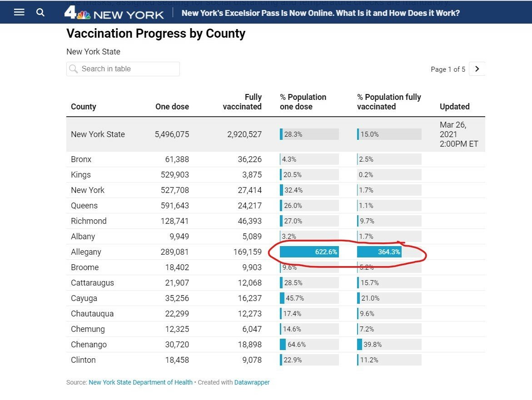Sort by Fully vaccinated column header
This screenshot has height=400, width=532.
tap(242, 102)
